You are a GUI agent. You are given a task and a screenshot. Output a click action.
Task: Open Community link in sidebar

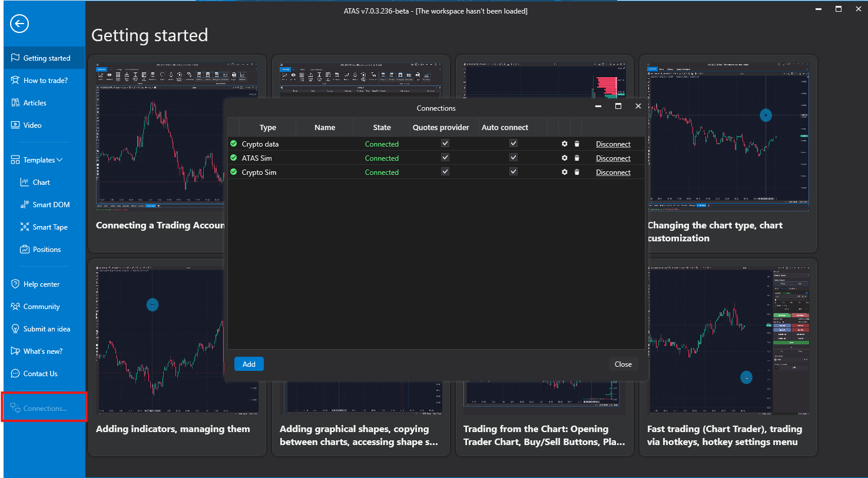[x=44, y=307]
